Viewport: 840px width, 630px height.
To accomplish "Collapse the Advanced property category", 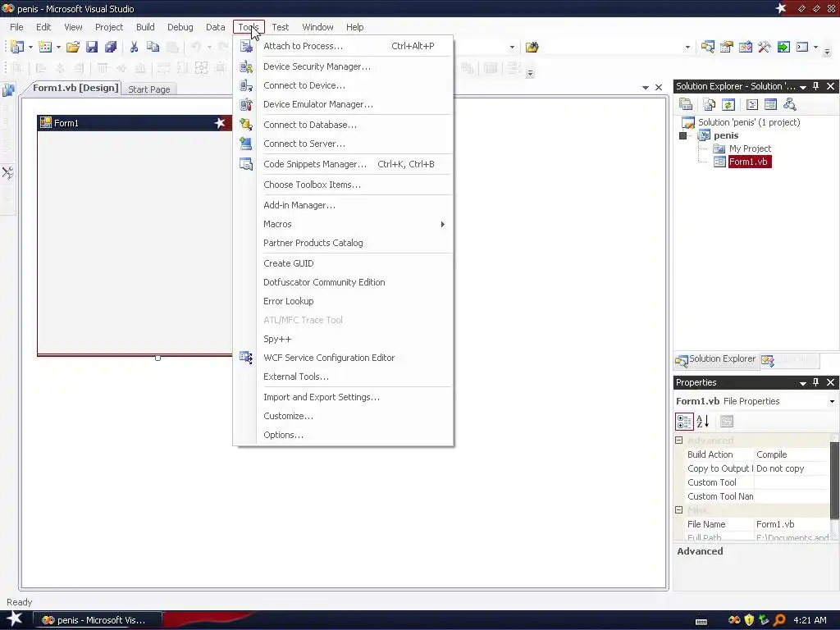I will click(x=678, y=441).
